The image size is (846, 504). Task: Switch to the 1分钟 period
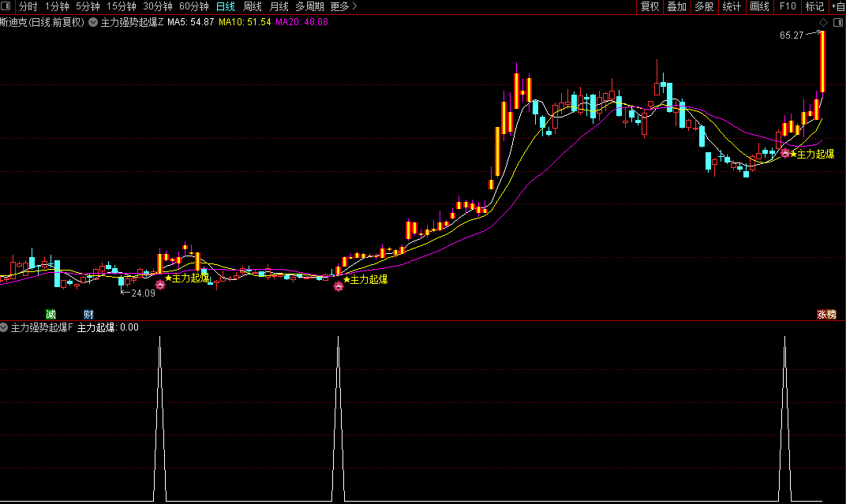pos(57,6)
